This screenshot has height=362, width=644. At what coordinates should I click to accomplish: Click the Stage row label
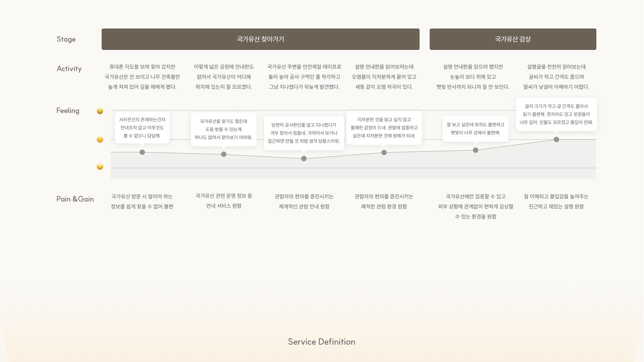(66, 39)
